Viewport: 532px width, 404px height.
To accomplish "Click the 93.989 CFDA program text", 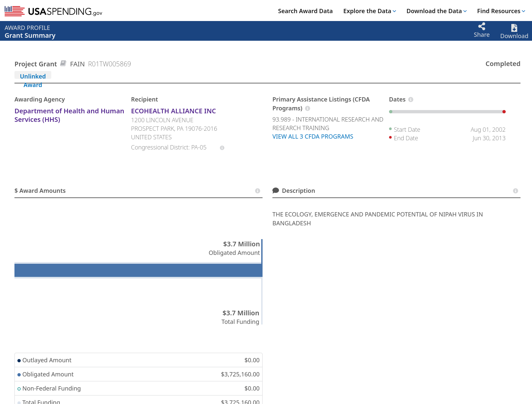I will (x=328, y=124).
